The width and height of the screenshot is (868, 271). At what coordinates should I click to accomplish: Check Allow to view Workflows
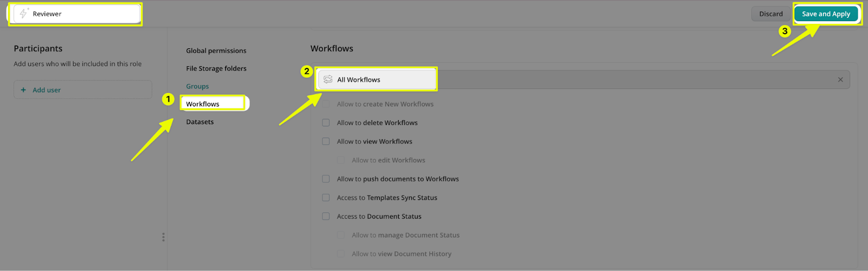coord(326,141)
